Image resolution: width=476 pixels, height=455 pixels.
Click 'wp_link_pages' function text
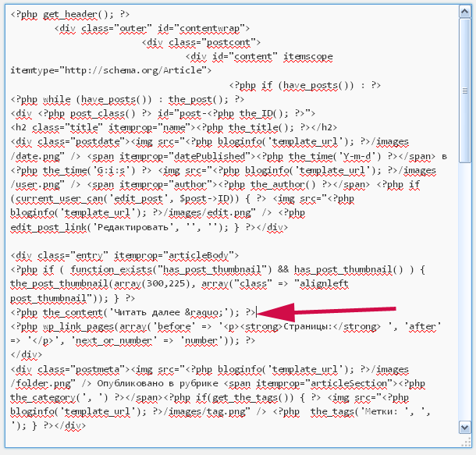78,326
